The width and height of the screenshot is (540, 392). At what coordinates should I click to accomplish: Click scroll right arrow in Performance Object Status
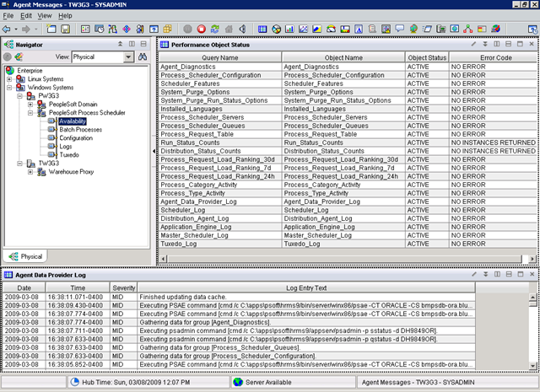point(532,259)
